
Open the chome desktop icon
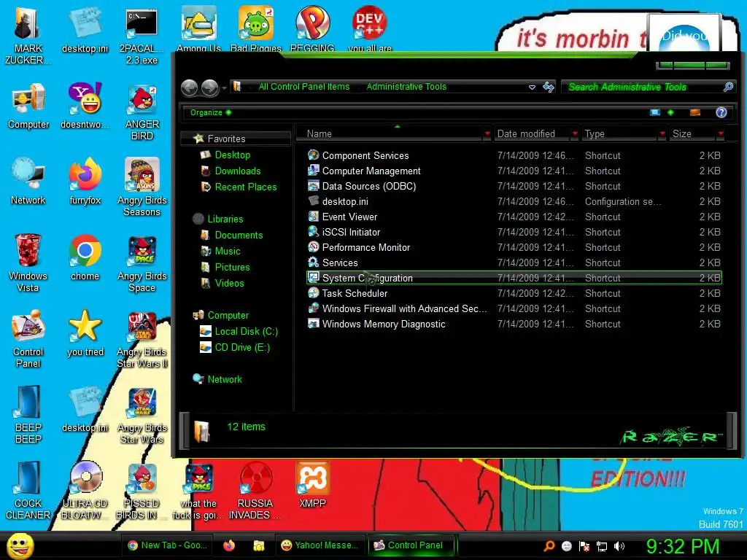(85, 257)
